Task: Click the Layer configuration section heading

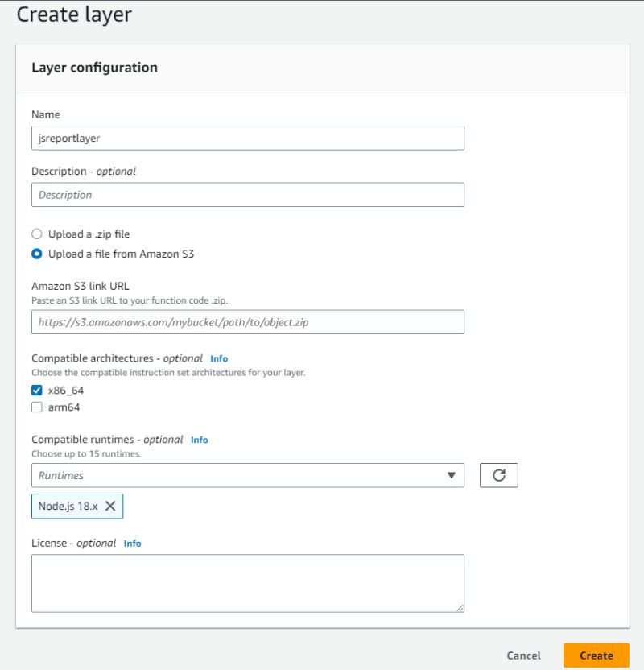Action: pos(93,68)
